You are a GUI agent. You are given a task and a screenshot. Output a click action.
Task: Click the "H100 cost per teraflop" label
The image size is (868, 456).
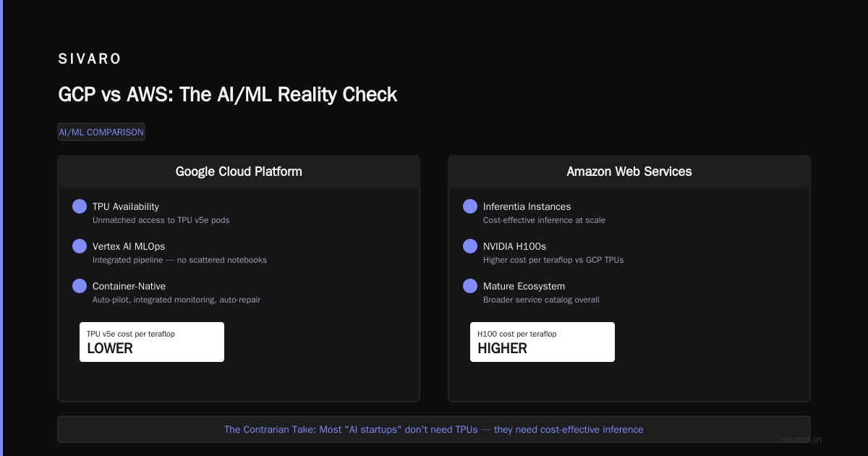[x=517, y=334]
